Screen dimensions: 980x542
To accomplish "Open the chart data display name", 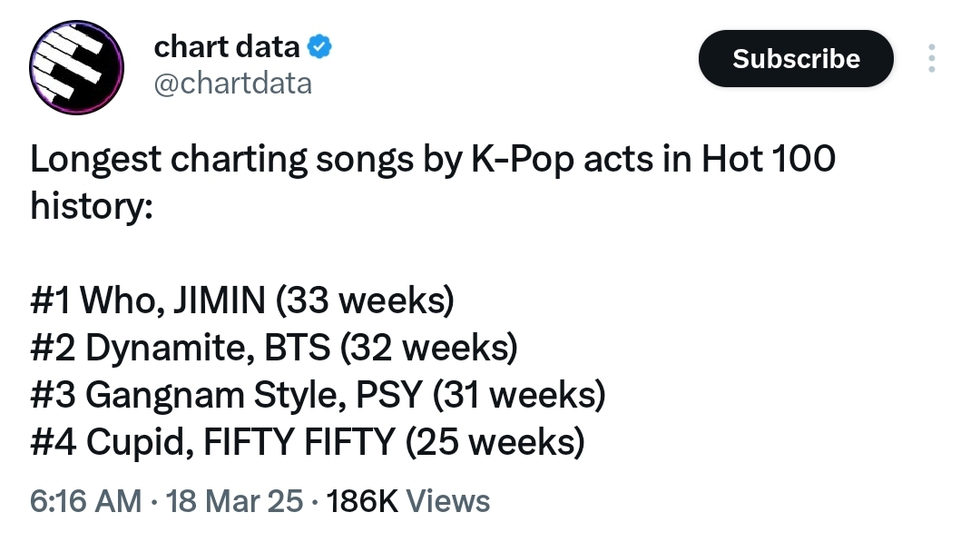I will coord(227,47).
